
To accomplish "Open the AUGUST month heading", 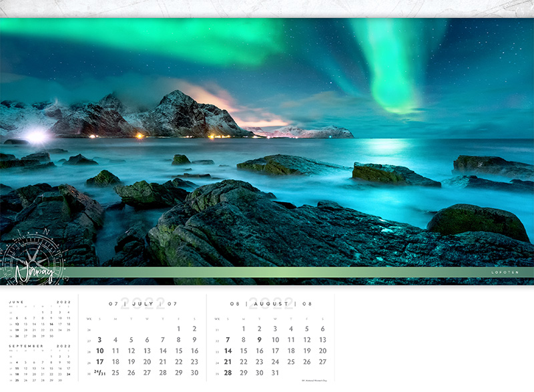I will [x=270, y=304].
